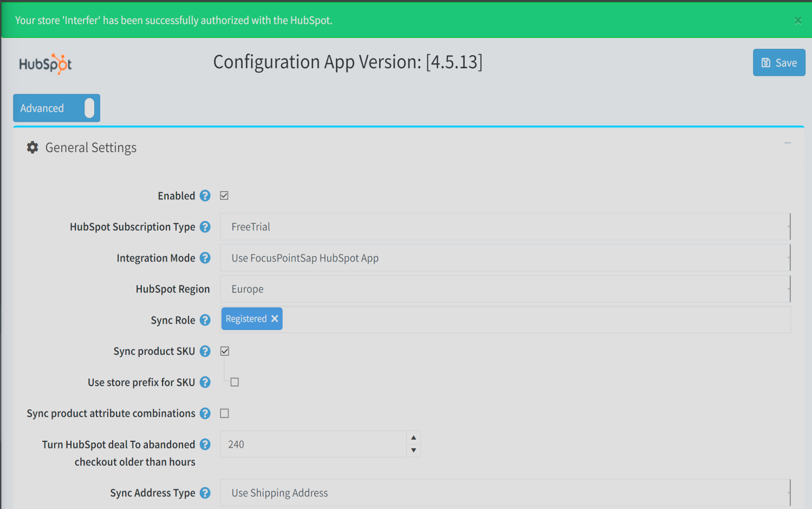Screen dimensions: 812x509
Task: Click the HubSpot logo
Action: (x=46, y=64)
